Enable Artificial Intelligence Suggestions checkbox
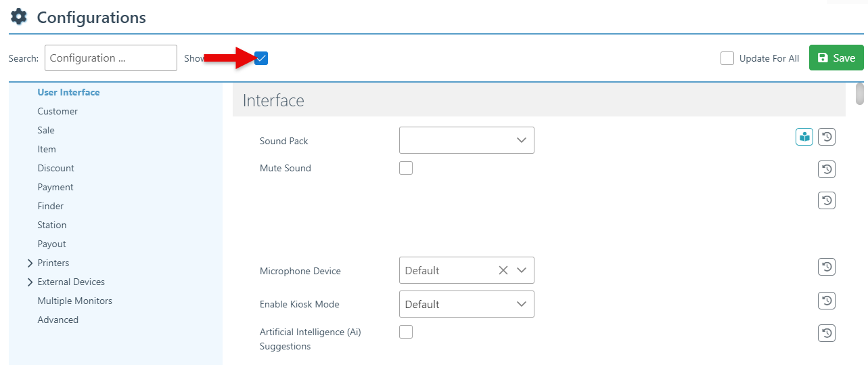 tap(406, 332)
